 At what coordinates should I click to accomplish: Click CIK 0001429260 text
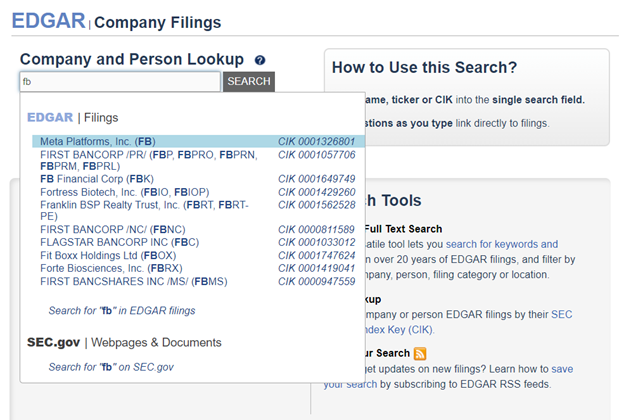click(x=316, y=192)
